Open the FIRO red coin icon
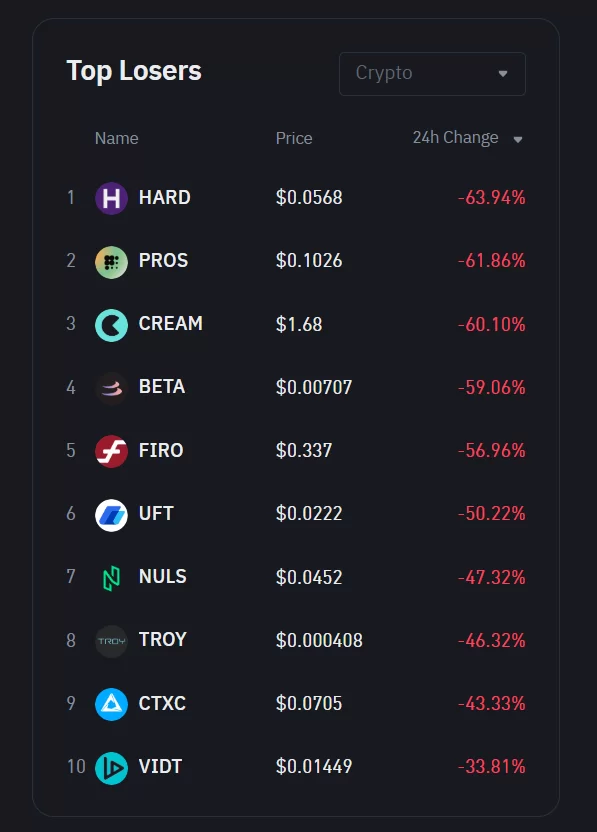597x832 pixels. pyautogui.click(x=111, y=452)
